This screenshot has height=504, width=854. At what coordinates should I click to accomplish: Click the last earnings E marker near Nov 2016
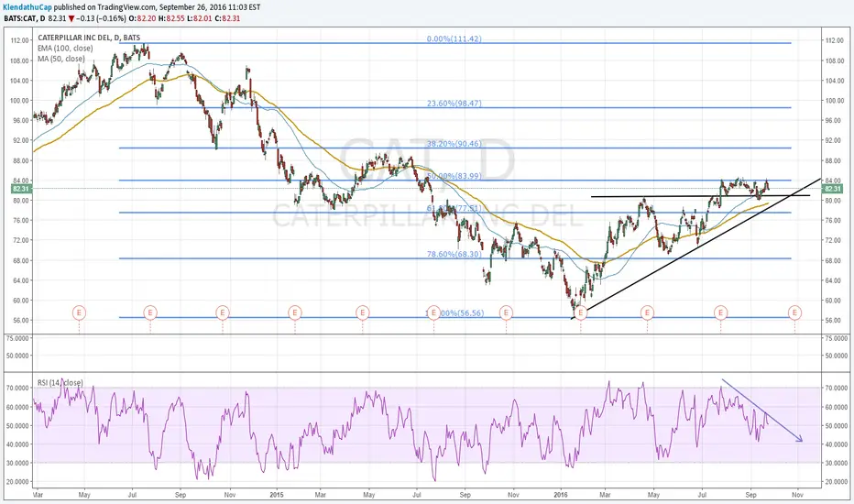click(x=794, y=312)
